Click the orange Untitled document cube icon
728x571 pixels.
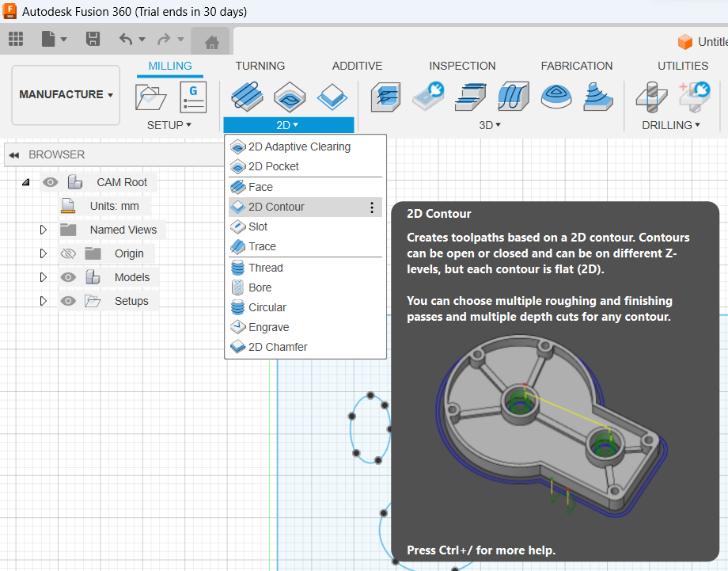[684, 42]
